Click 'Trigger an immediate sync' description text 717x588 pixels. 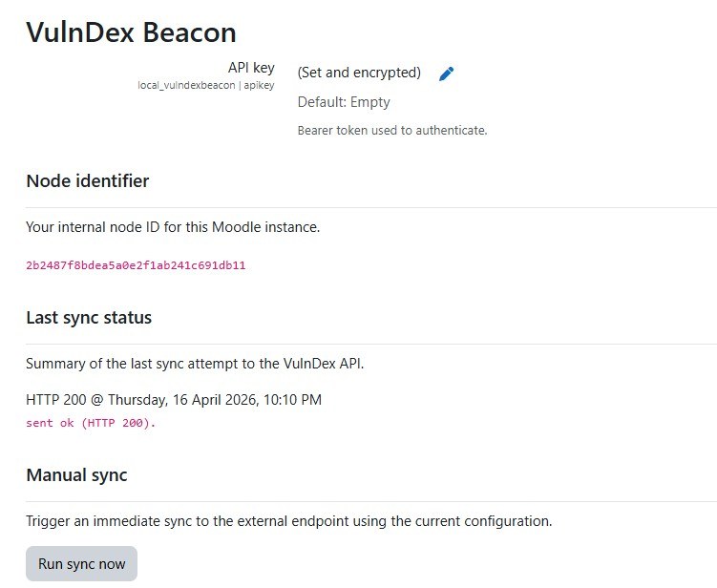pos(289,521)
